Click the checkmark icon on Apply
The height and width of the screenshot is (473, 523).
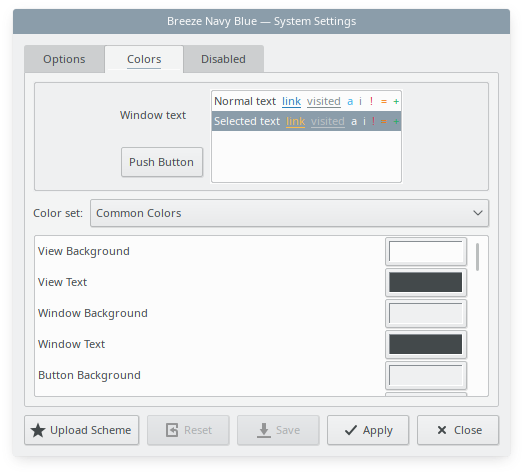click(351, 430)
